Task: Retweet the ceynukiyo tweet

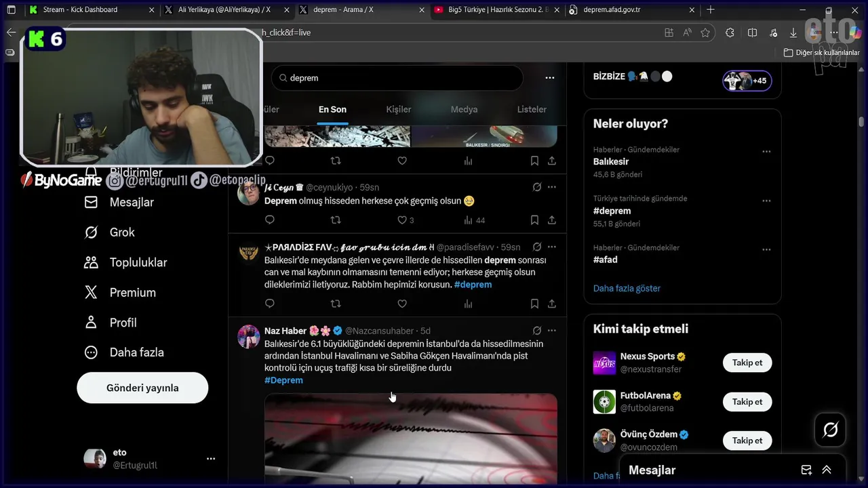Action: [x=335, y=220]
